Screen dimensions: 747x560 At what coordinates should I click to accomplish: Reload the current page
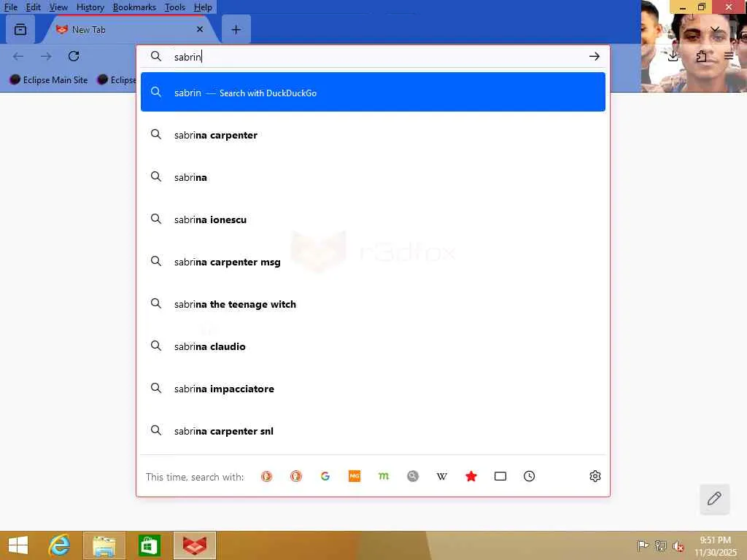tap(74, 57)
